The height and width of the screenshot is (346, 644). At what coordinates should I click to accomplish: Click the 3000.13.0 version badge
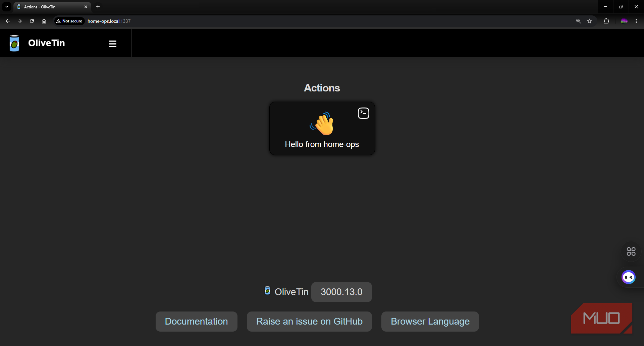341,292
